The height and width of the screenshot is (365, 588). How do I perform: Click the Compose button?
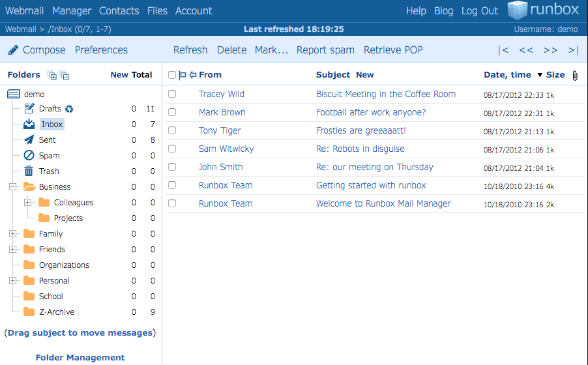click(37, 50)
